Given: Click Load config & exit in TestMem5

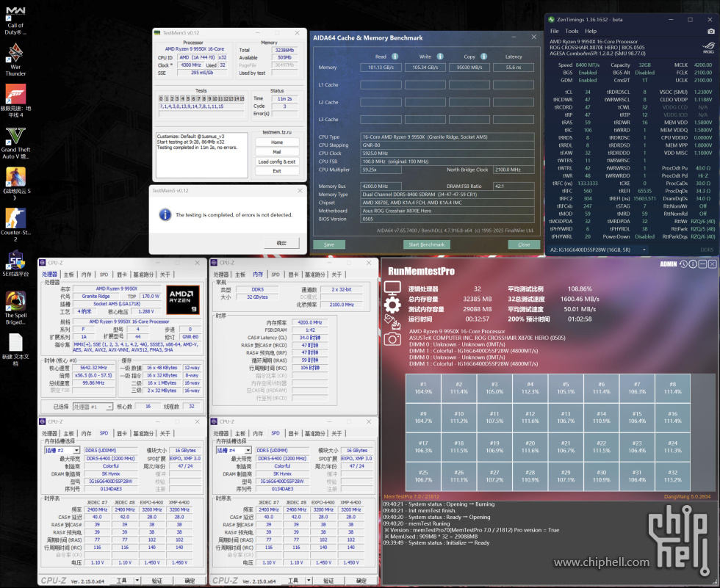Looking at the screenshot, I should (x=277, y=162).
